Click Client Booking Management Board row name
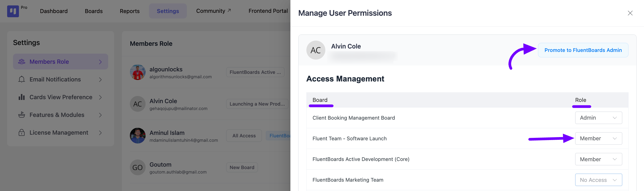Viewport: 644px width, 191px height. [354, 118]
